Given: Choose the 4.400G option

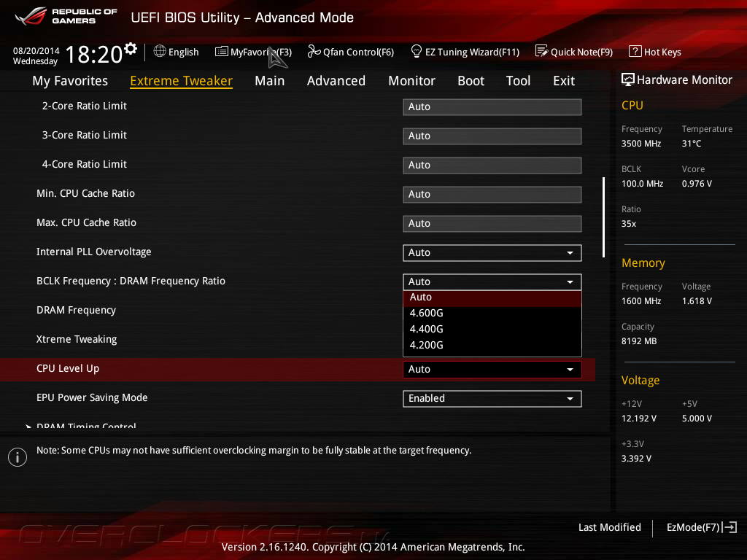Looking at the screenshot, I should click(492, 329).
